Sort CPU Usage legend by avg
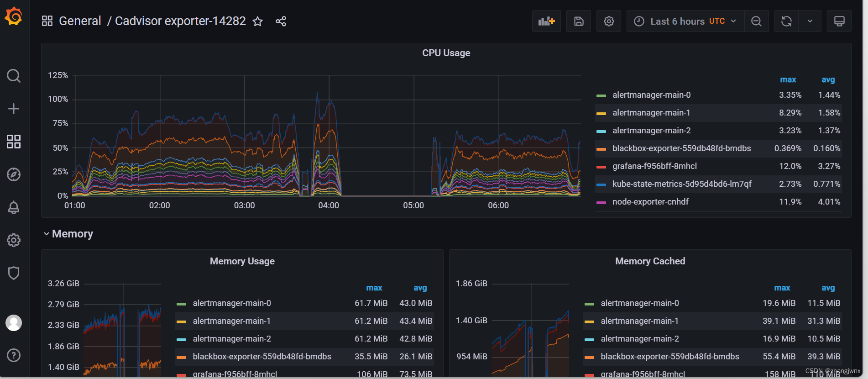Viewport: 868px width, 379px height. coord(828,79)
